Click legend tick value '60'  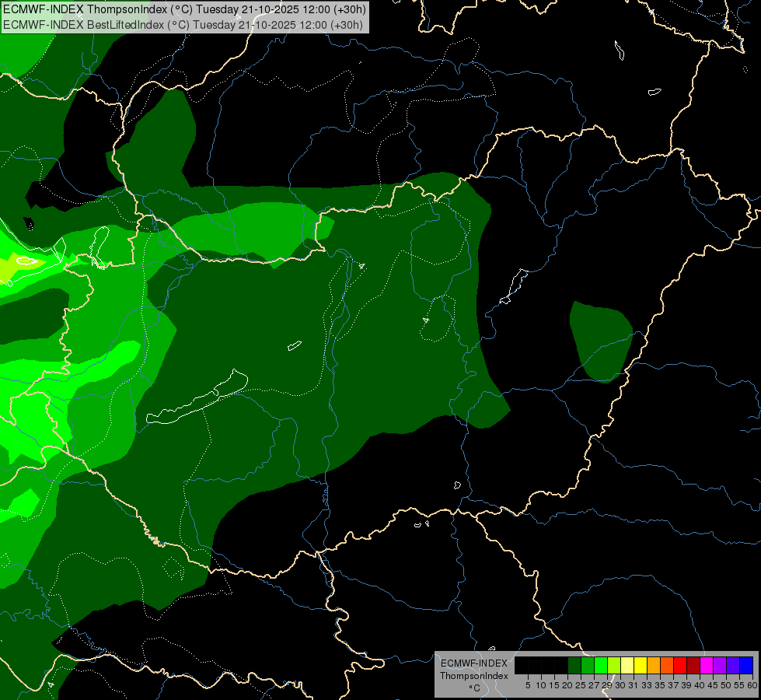point(752,685)
